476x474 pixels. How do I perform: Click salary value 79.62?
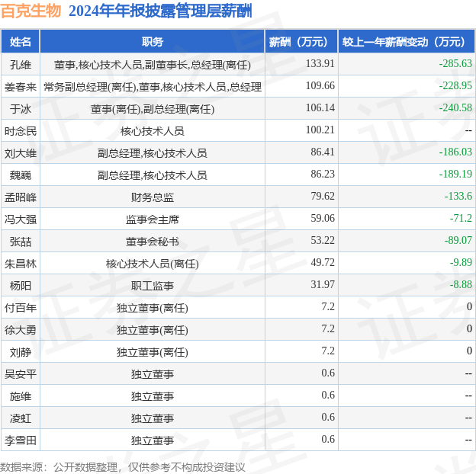[323, 196]
